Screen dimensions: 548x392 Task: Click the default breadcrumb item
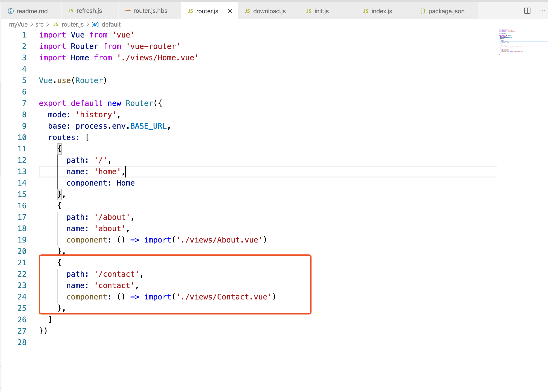pyautogui.click(x=111, y=24)
